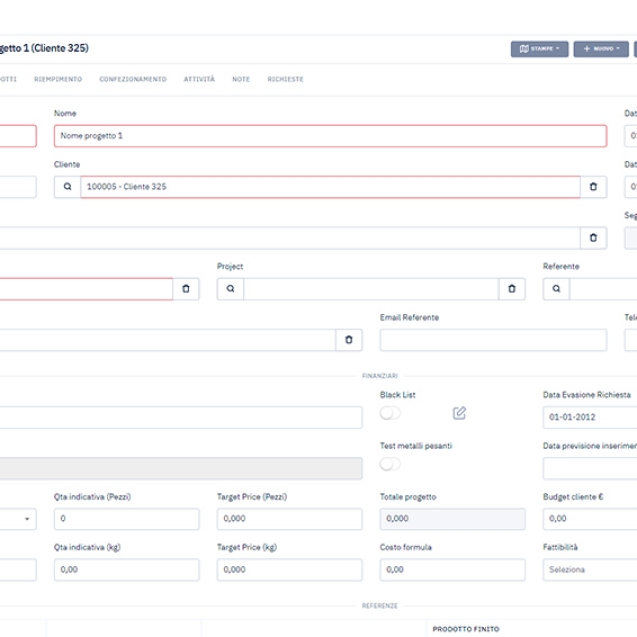The height and width of the screenshot is (637, 637).
Task: Open the Referente lookup search icon
Action: point(556,289)
